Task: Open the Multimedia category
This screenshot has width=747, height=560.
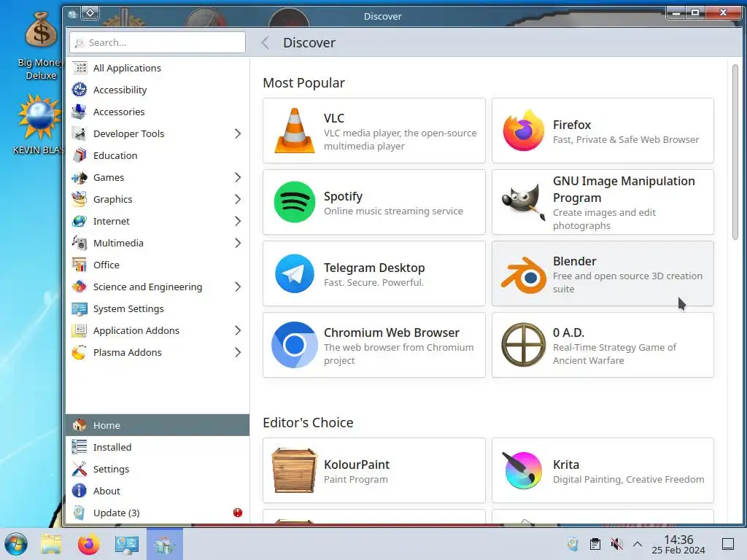Action: click(x=158, y=243)
